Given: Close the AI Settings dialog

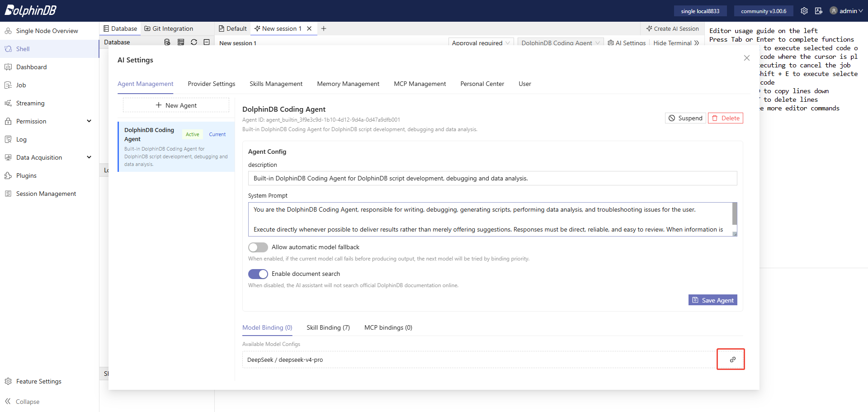Looking at the screenshot, I should (x=747, y=58).
